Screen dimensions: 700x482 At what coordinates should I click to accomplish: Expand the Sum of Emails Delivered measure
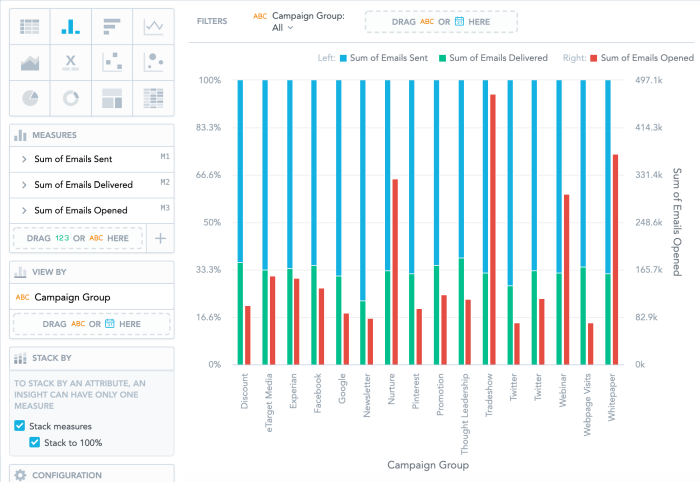click(x=24, y=185)
